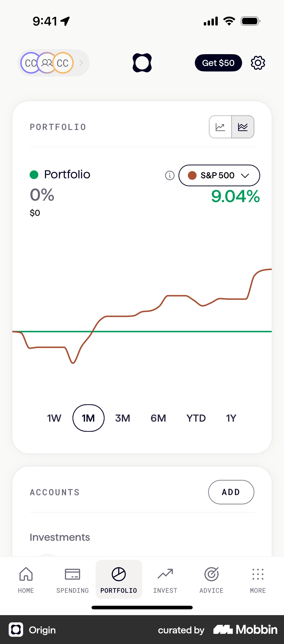The width and height of the screenshot is (284, 644).
Task: Choose the YTD time range
Action: [196, 418]
